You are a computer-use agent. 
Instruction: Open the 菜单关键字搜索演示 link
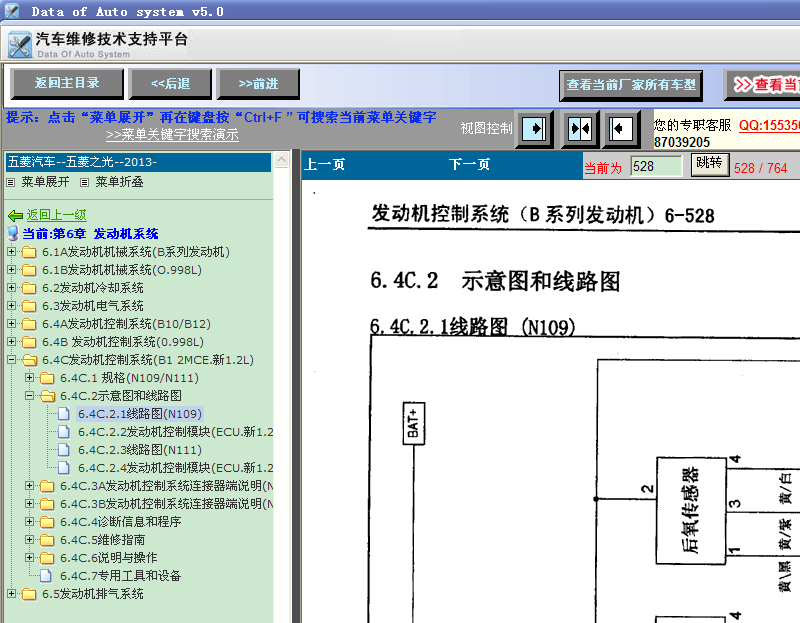172,135
